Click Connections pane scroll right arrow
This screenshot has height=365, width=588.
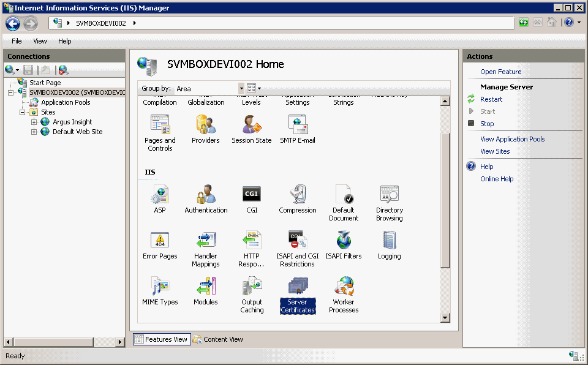coord(120,342)
